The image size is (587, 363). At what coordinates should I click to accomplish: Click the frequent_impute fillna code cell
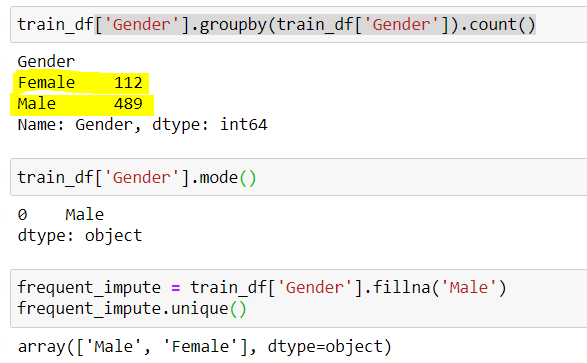(298, 298)
